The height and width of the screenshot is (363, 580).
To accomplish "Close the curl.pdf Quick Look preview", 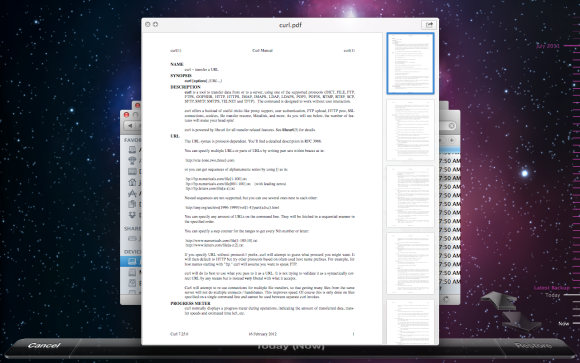I will (x=148, y=24).
